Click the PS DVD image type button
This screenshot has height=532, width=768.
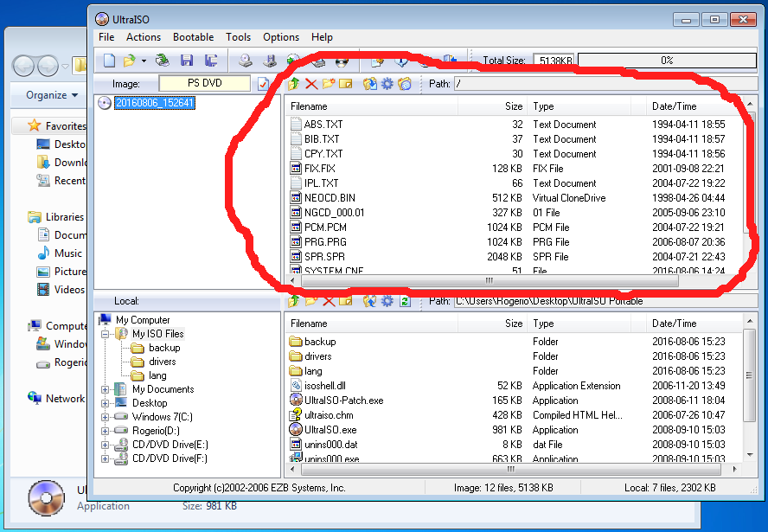(204, 84)
